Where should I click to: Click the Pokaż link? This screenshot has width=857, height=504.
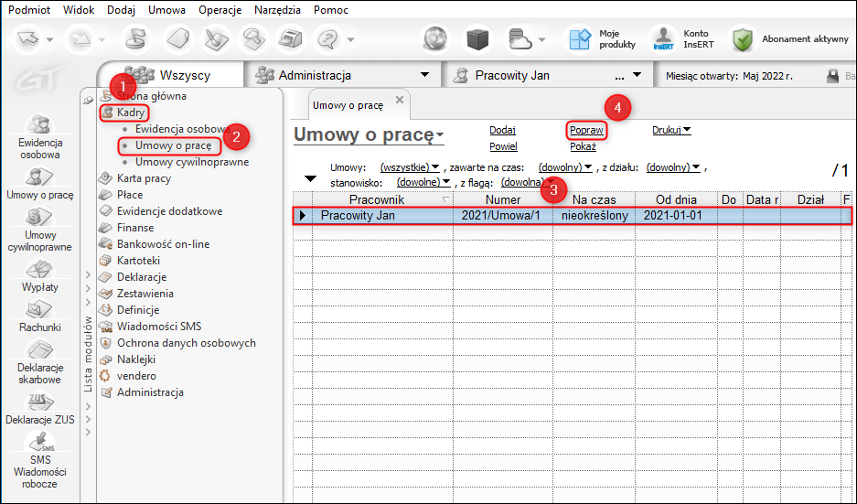583,146
